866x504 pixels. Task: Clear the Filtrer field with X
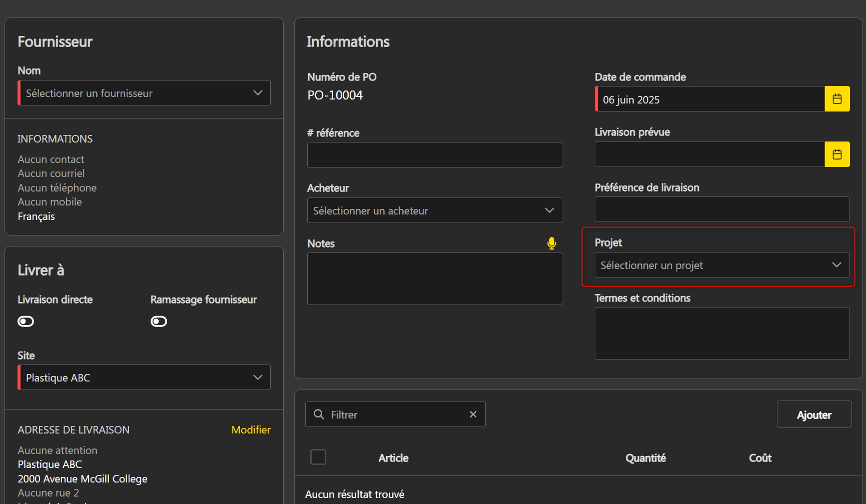473,414
